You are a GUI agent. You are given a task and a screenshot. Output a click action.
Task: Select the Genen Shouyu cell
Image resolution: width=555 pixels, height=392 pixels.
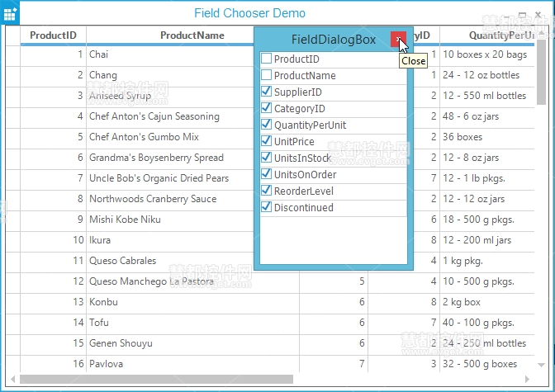[193, 343]
